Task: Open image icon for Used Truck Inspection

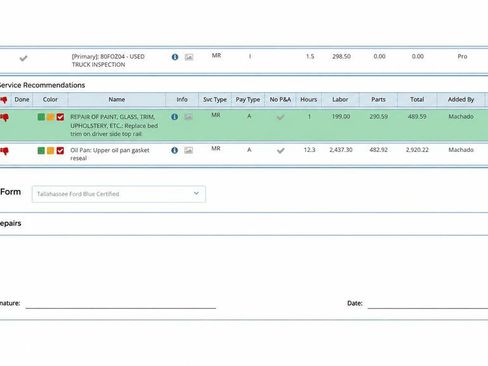Action: click(189, 57)
